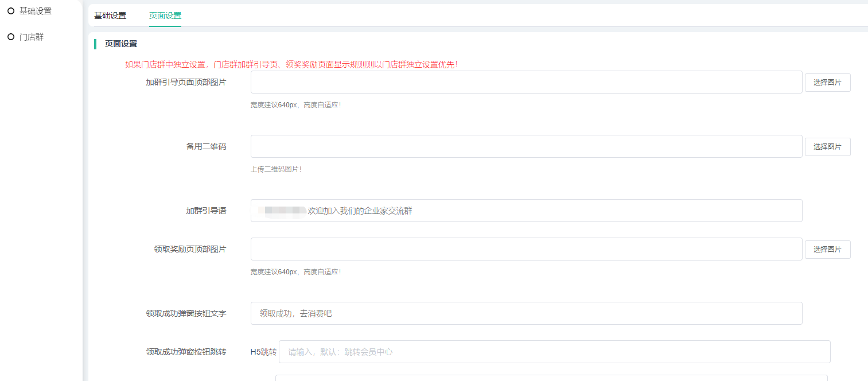Focus the 领取奖励页顶部图片 input field
This screenshot has height=381, width=868.
click(x=526, y=249)
